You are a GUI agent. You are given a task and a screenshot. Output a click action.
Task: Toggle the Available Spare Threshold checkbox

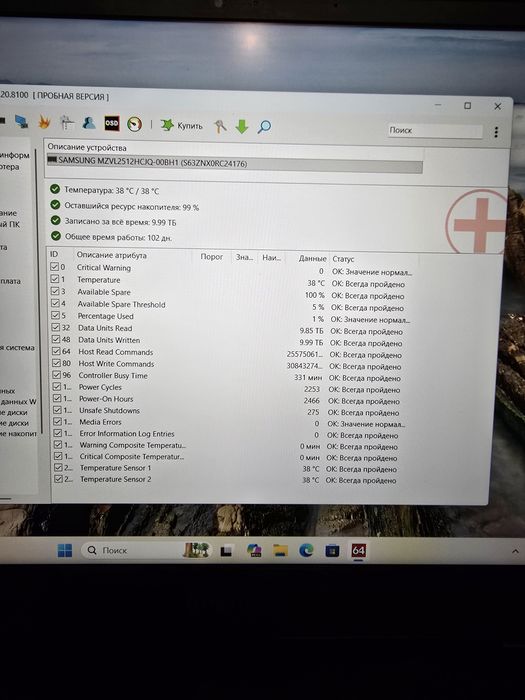55,303
